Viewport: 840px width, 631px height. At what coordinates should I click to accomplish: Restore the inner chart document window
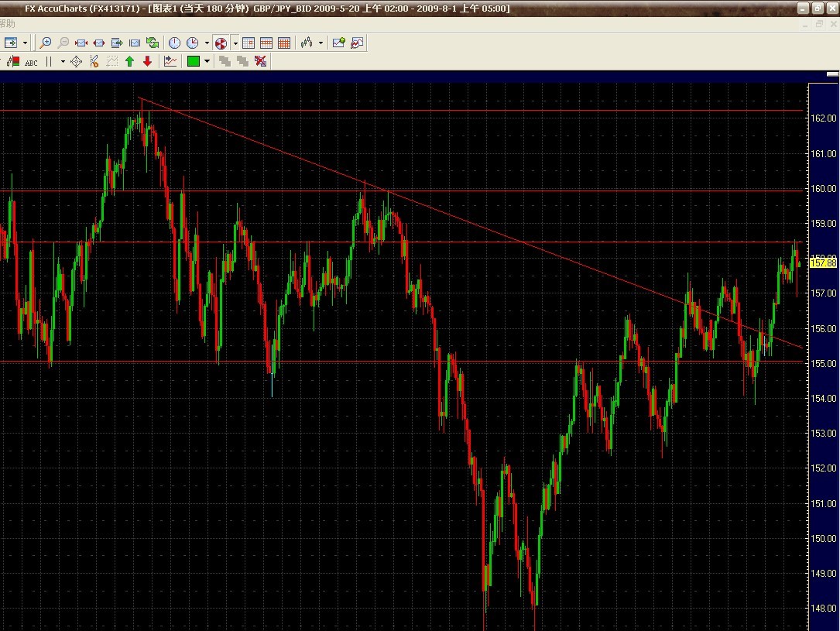coord(819,24)
